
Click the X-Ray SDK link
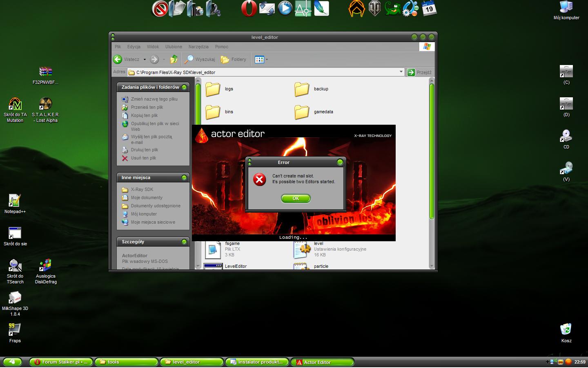click(x=142, y=189)
